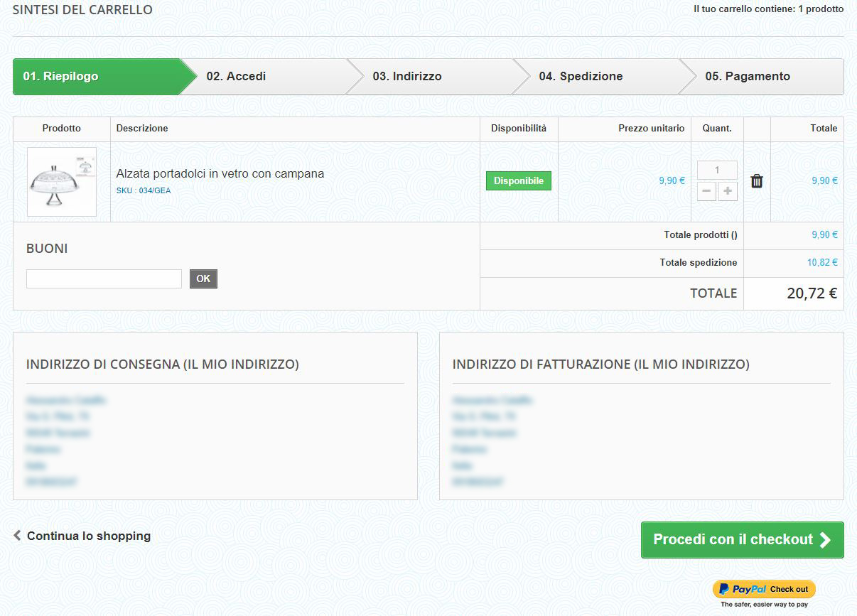857x616 pixels.
Task: Select the 10,82 € shipping total
Action: [822, 263]
